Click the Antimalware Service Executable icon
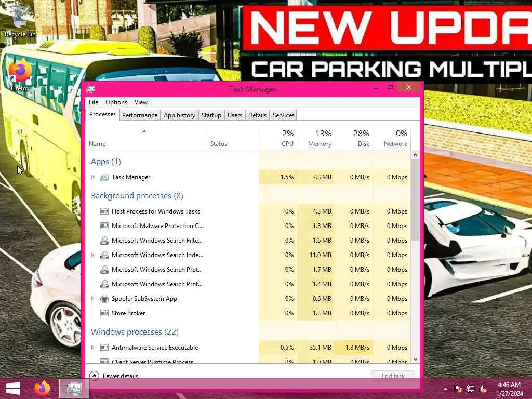This screenshot has height=399, width=532. [104, 348]
